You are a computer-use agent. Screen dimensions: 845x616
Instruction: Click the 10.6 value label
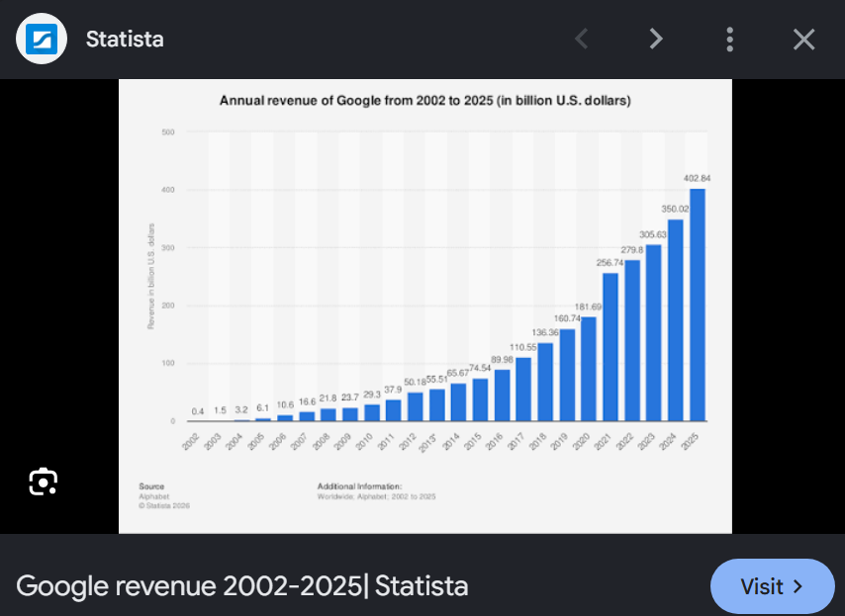[x=285, y=405]
